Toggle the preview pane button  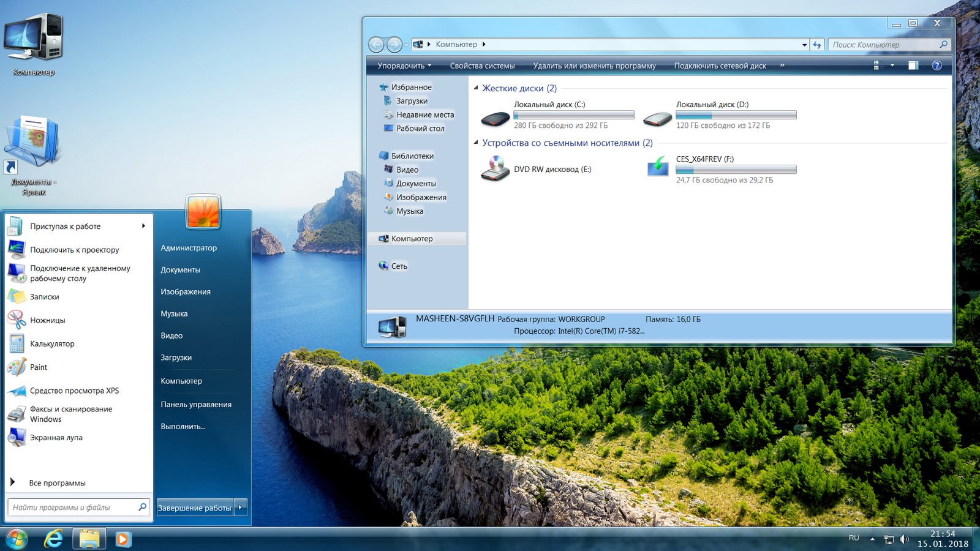[x=913, y=66]
